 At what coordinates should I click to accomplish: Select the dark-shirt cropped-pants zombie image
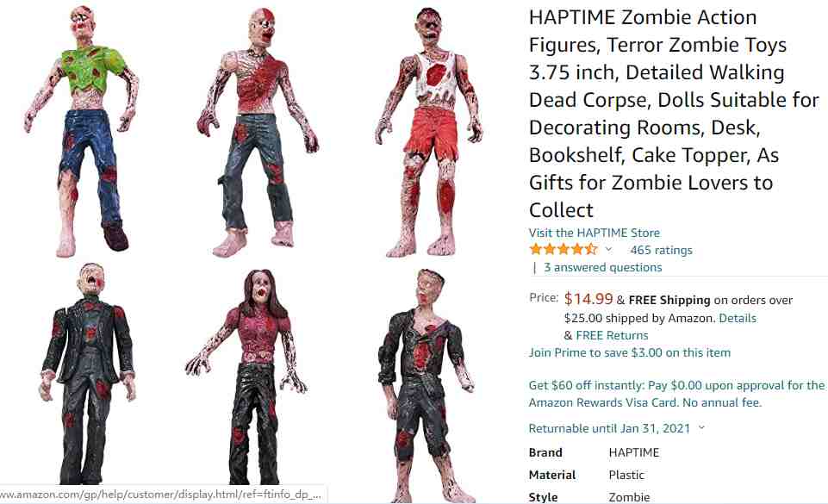coord(426,385)
